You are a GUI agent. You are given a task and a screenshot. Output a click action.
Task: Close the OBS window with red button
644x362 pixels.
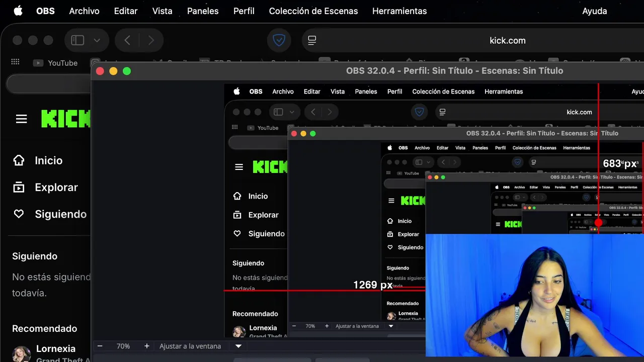100,71
